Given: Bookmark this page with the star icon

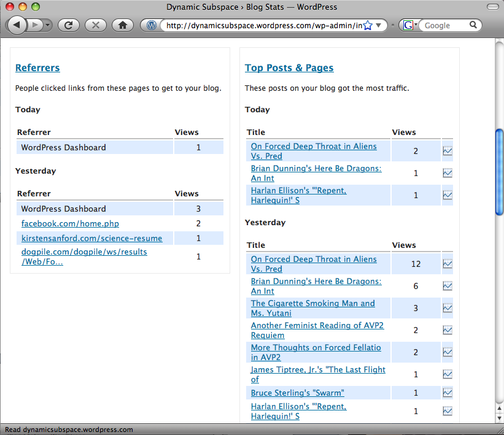Looking at the screenshot, I should 368,25.
